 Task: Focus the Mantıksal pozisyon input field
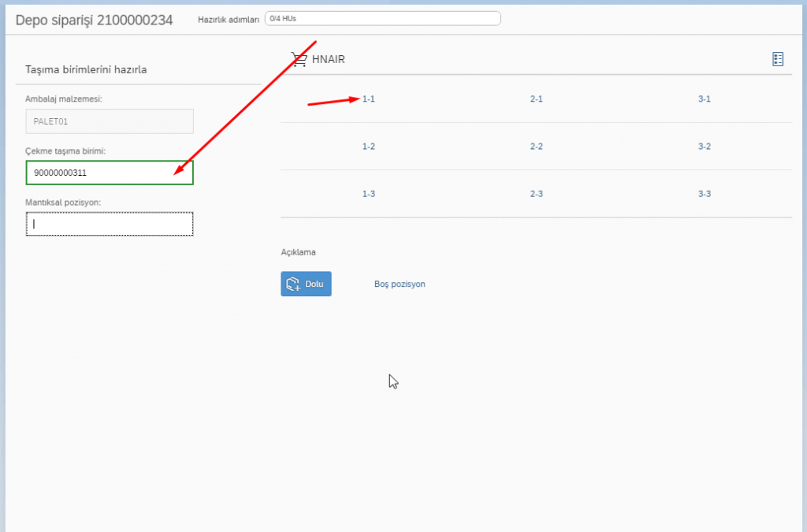tap(110, 224)
